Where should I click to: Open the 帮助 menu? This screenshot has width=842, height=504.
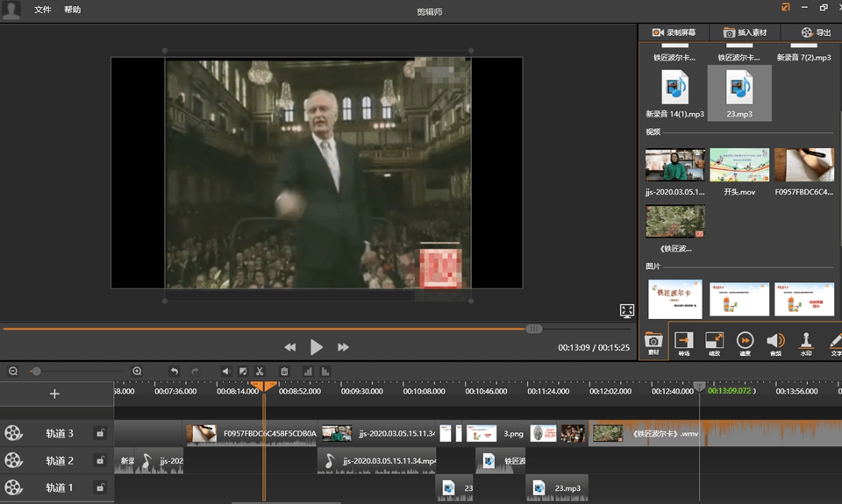point(73,10)
